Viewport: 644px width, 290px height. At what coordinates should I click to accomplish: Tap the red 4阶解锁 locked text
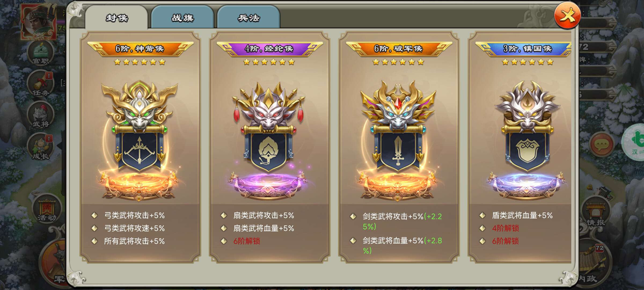coord(506,228)
